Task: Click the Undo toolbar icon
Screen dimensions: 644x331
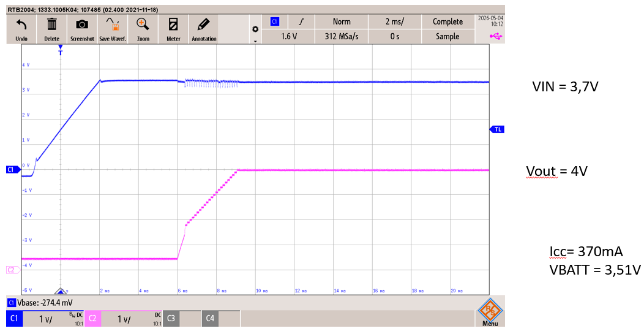Action: click(x=21, y=29)
